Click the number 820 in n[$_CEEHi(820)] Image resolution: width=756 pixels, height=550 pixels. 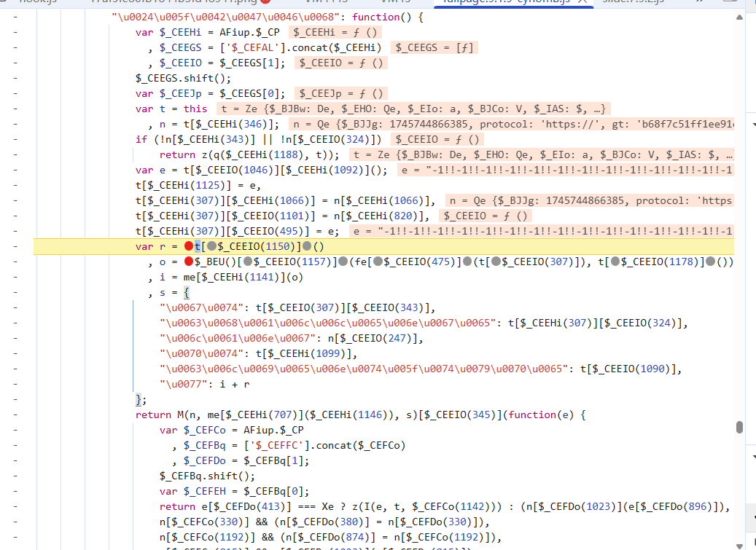pos(403,216)
